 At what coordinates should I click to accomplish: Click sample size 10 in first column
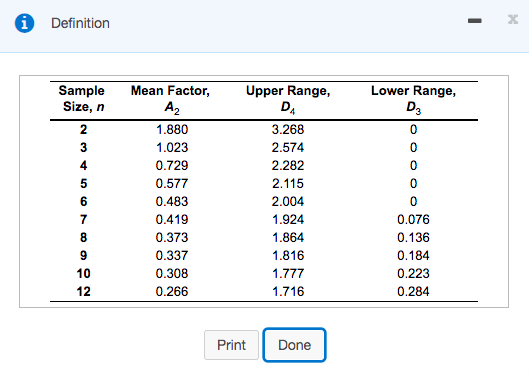83,273
